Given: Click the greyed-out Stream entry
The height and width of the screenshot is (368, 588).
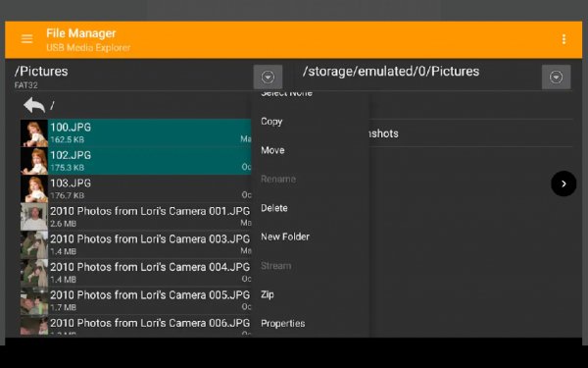Looking at the screenshot, I should click(275, 266).
